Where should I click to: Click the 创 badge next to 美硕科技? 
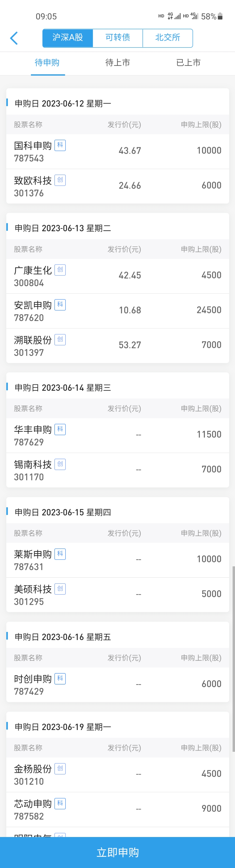pos(60,589)
